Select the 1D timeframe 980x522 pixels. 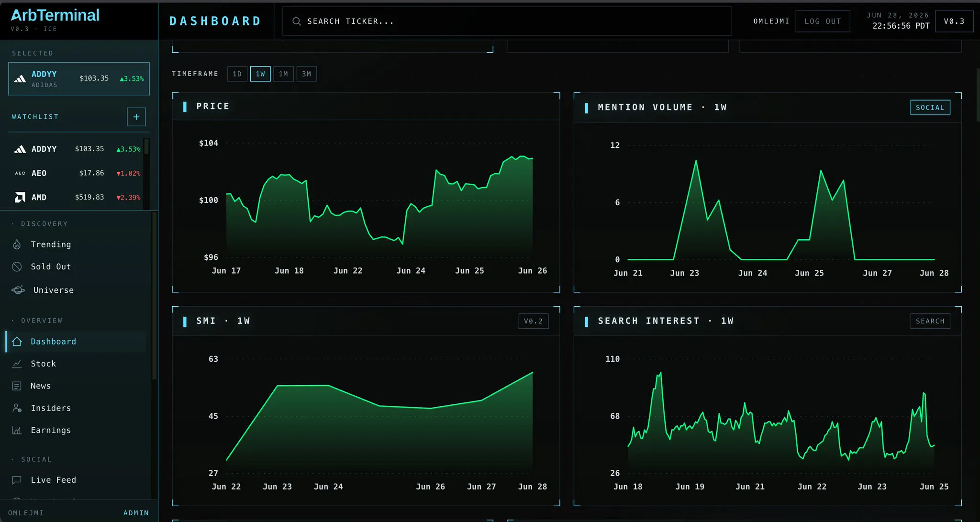tap(237, 74)
